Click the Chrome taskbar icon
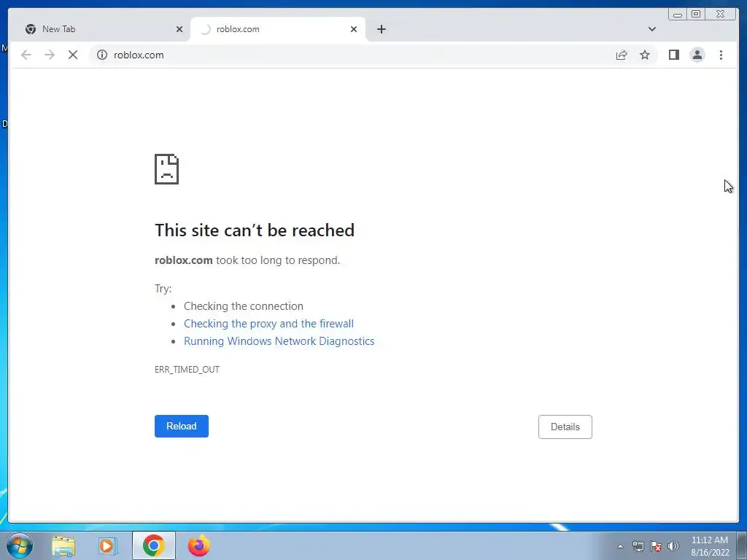The width and height of the screenshot is (747, 560). click(153, 545)
